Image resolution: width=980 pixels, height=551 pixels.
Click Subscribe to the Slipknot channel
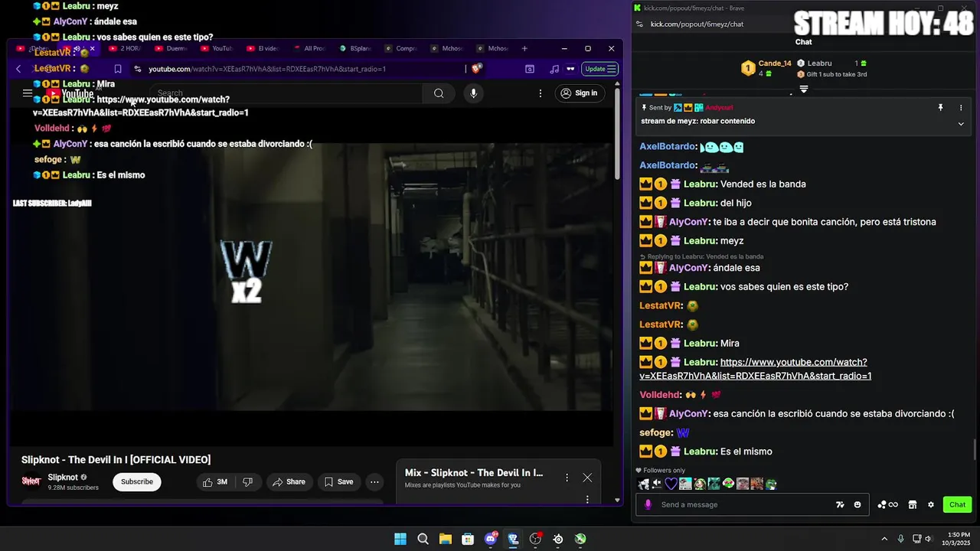click(x=137, y=481)
